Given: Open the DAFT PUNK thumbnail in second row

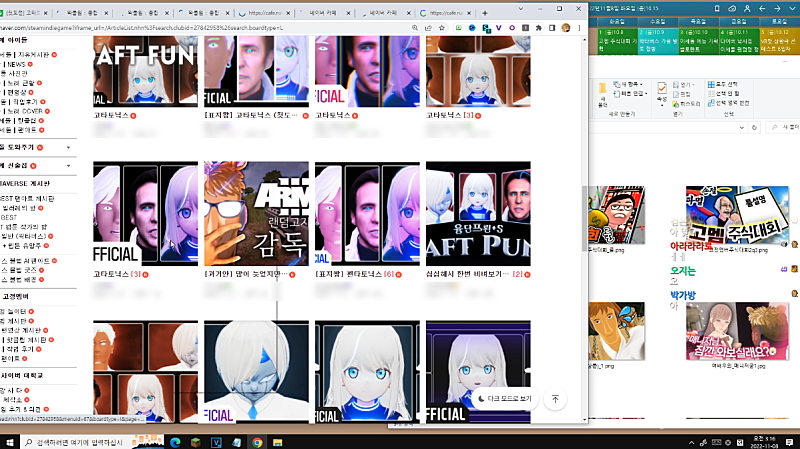Looking at the screenshot, I should pyautogui.click(x=478, y=214).
